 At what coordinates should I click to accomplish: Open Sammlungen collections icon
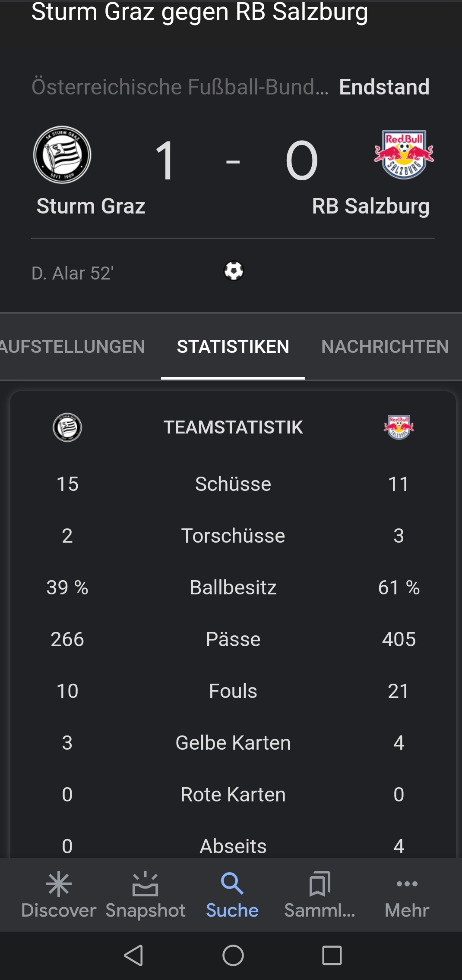coord(320,883)
